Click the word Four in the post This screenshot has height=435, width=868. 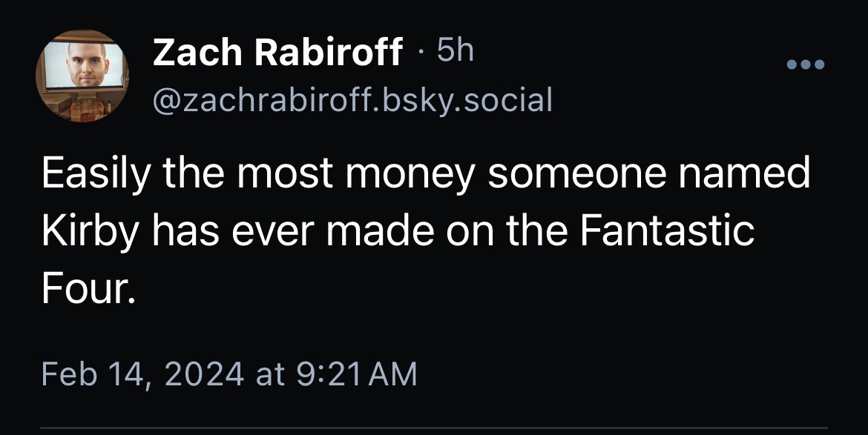[x=88, y=290]
